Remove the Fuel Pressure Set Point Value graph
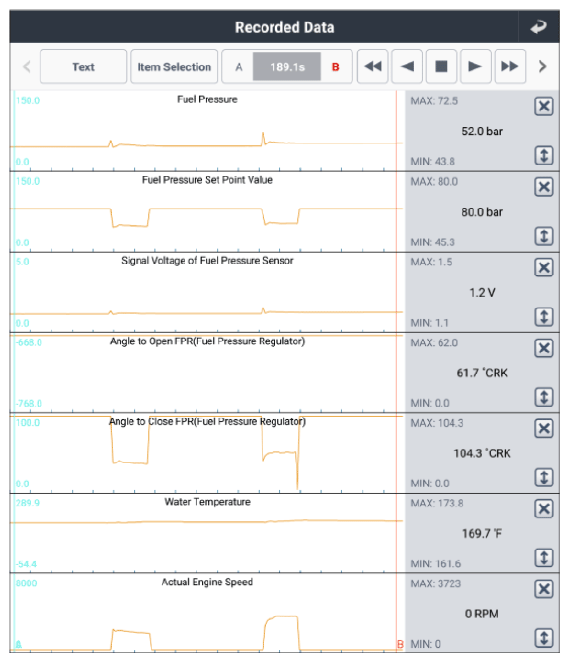The image size is (569, 662). pos(544,187)
